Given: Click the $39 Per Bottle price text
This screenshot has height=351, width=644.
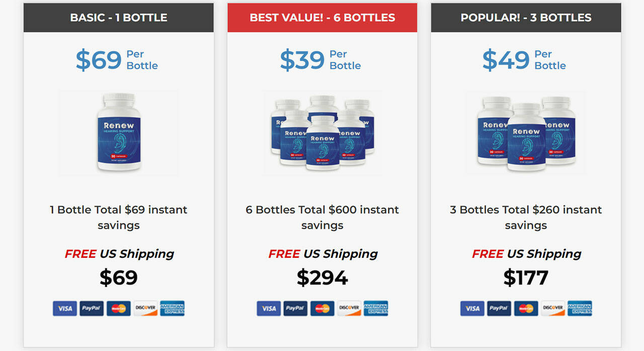Looking at the screenshot, I should coord(320,60).
